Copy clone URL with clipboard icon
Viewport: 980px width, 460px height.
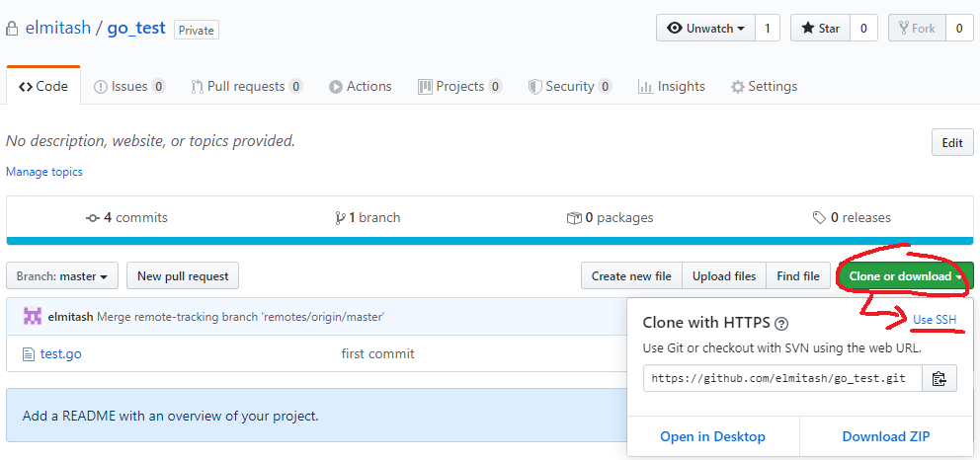(939, 378)
